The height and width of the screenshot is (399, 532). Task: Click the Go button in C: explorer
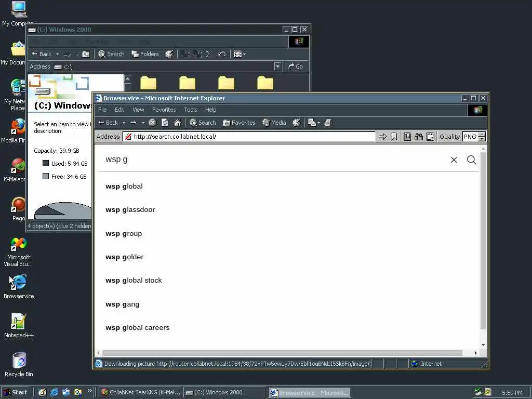tap(296, 66)
